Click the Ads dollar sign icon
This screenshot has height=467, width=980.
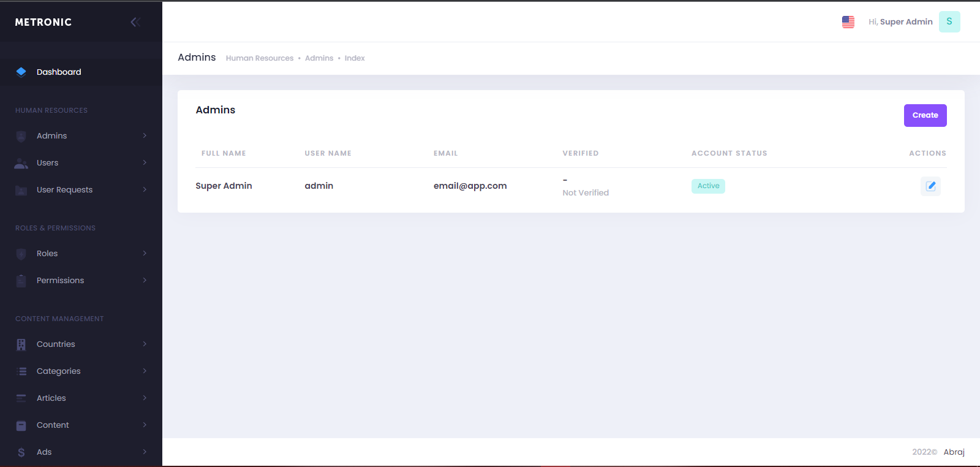coord(21,452)
